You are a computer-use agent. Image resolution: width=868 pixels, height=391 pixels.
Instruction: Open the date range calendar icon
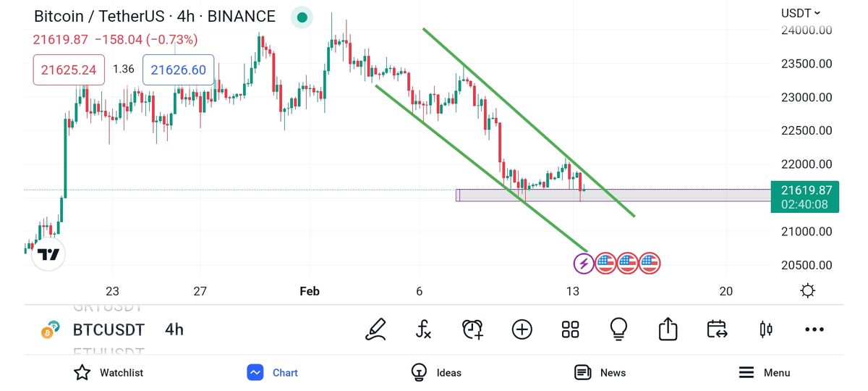717,329
